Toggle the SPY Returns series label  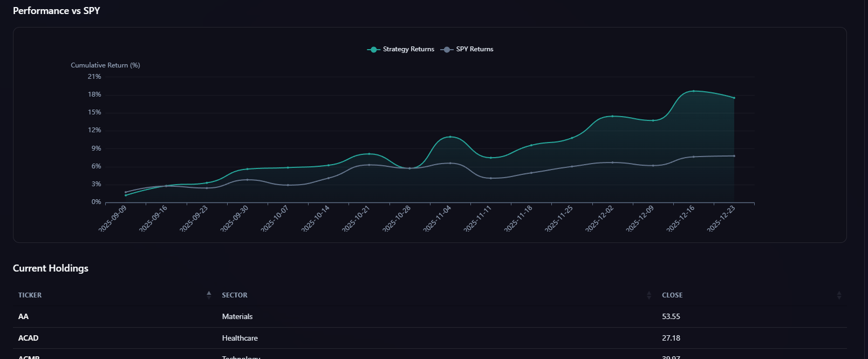(475, 49)
